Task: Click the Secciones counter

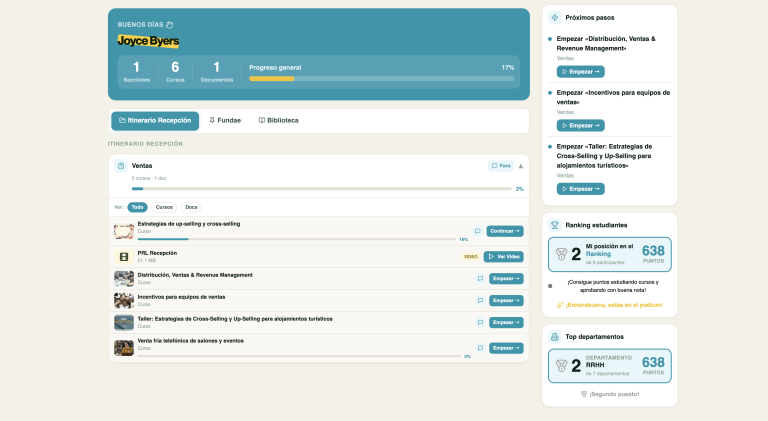Action: click(137, 71)
